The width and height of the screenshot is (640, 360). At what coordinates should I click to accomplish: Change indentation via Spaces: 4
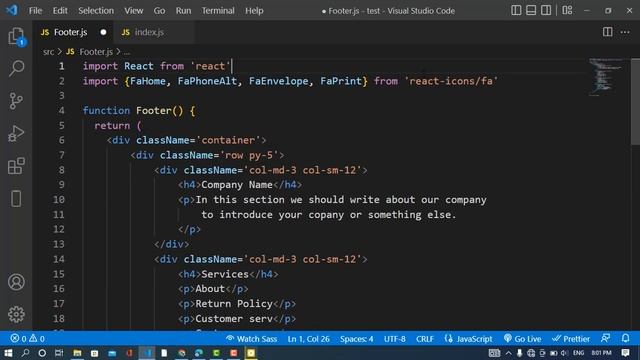[357, 339]
